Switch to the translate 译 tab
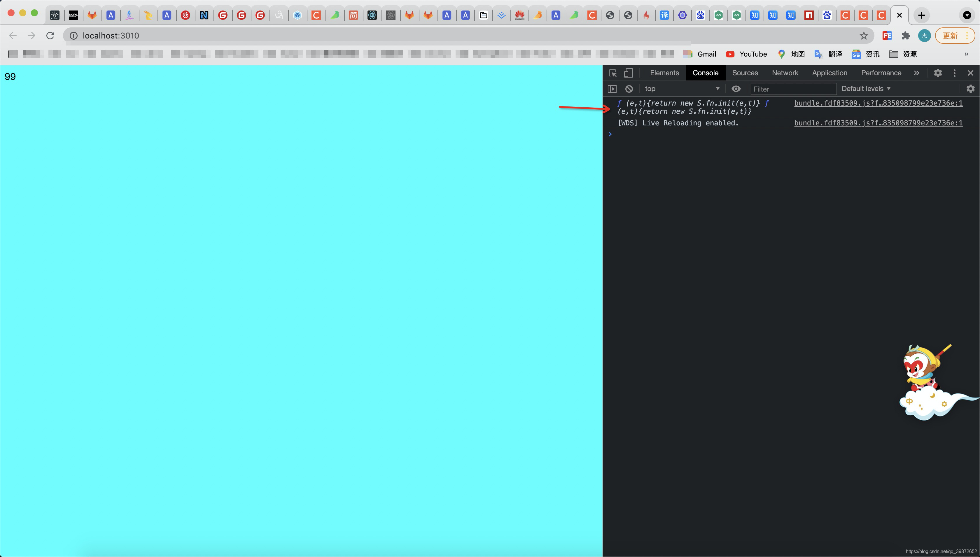This screenshot has height=557, width=980. click(664, 15)
